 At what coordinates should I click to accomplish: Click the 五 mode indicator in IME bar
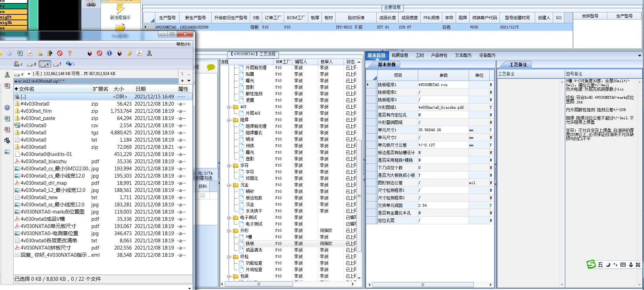(600, 265)
